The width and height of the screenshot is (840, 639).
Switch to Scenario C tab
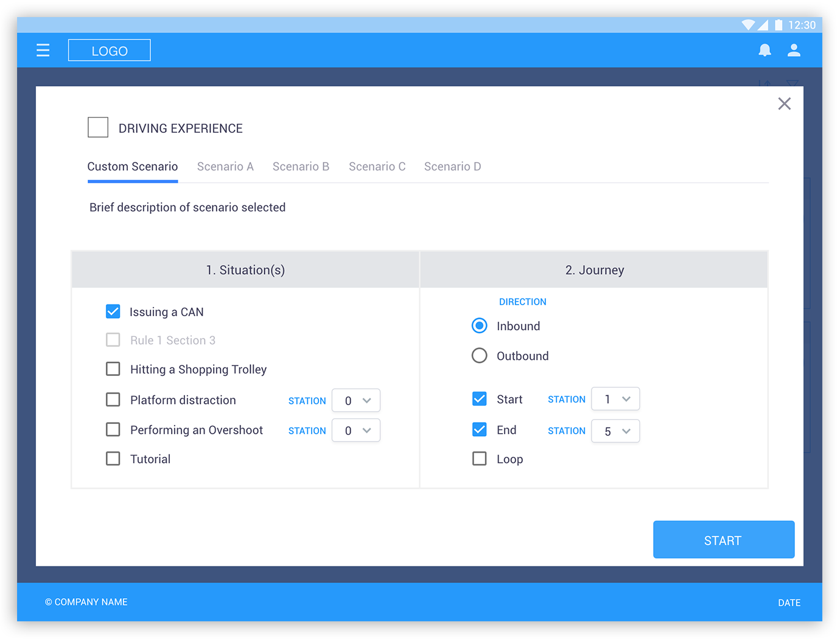[x=377, y=166]
